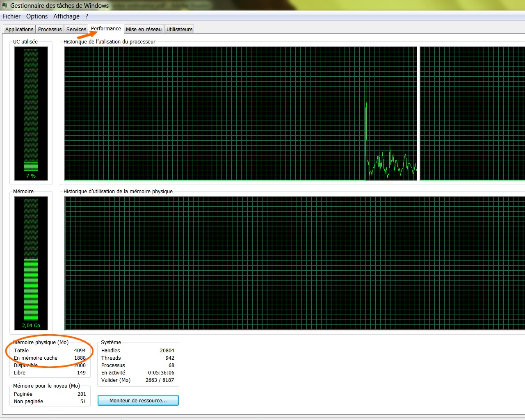Click the second processor history graph on right
Viewport: 525px width, 420px height.
click(472, 114)
